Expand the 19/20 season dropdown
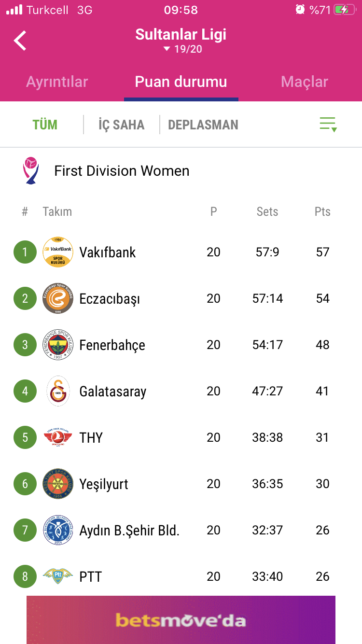362x644 pixels. click(182, 49)
